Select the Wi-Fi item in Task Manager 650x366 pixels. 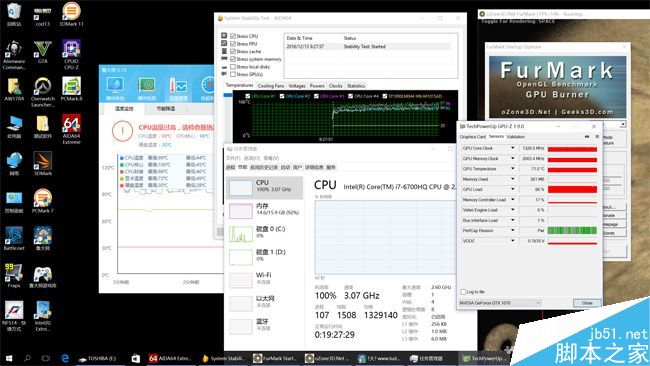[x=265, y=279]
